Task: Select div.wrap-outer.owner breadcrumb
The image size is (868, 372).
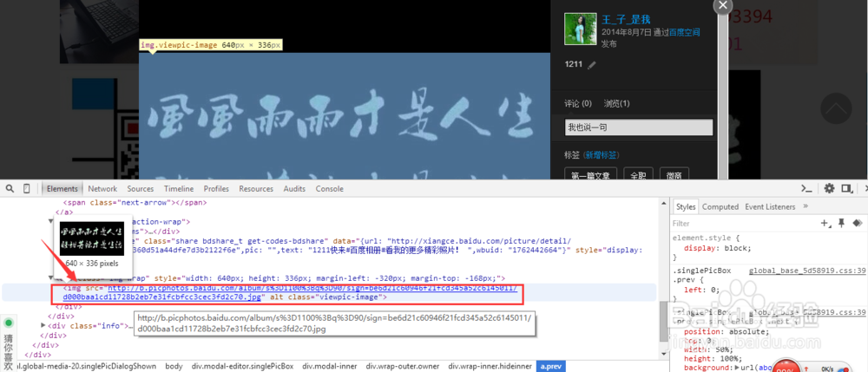Action: [x=403, y=366]
